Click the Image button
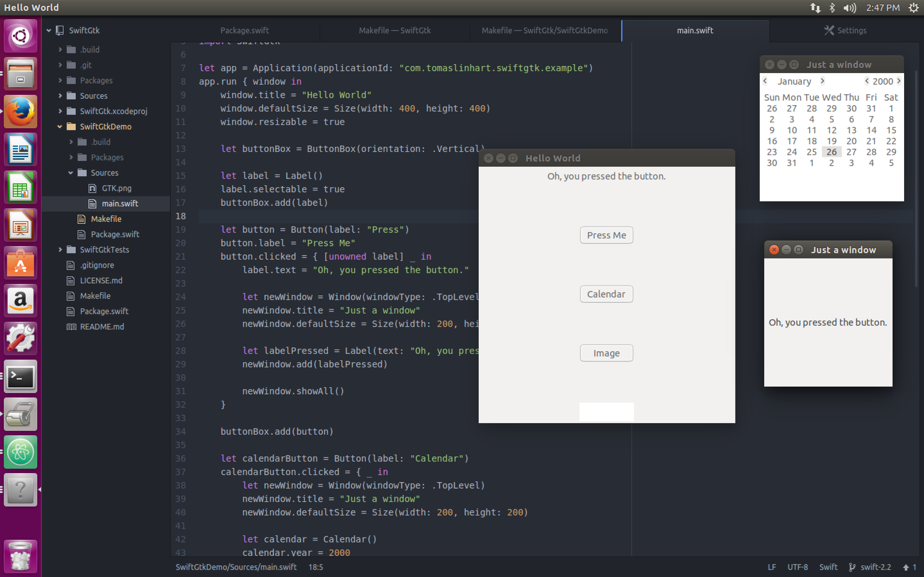The height and width of the screenshot is (577, 924). (606, 353)
